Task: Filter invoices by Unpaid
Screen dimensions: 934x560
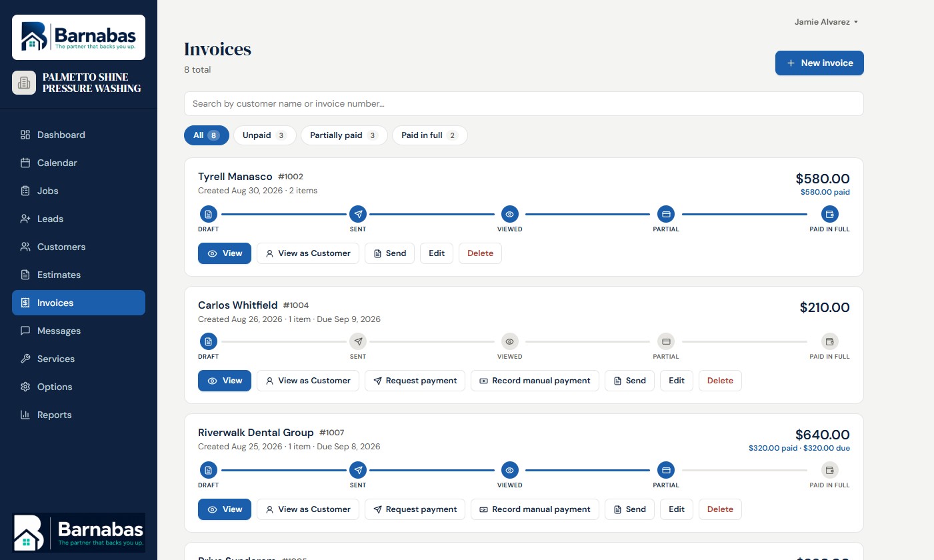Action: pyautogui.click(x=265, y=135)
